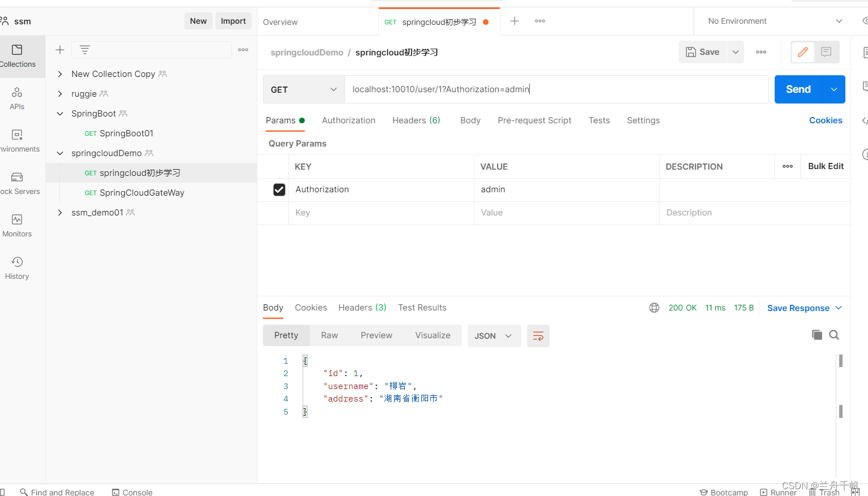This screenshot has height=496, width=868.
Task: Create a new collection with plus icon
Action: [x=60, y=50]
